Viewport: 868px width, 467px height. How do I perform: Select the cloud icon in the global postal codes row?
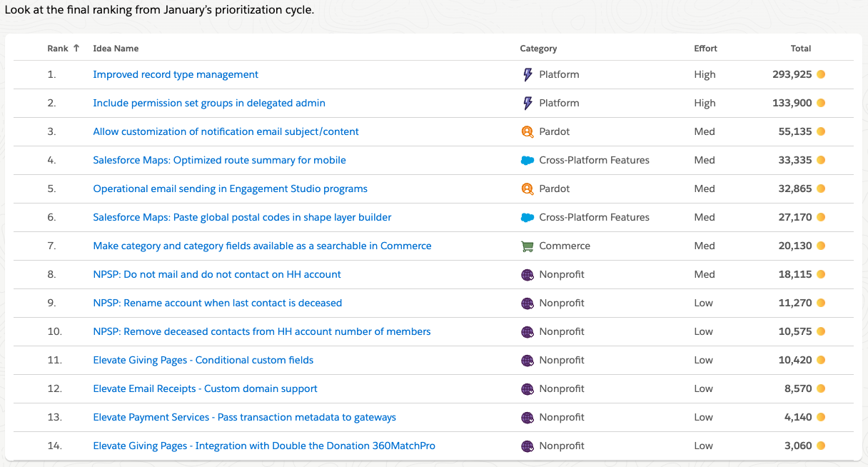(x=528, y=218)
